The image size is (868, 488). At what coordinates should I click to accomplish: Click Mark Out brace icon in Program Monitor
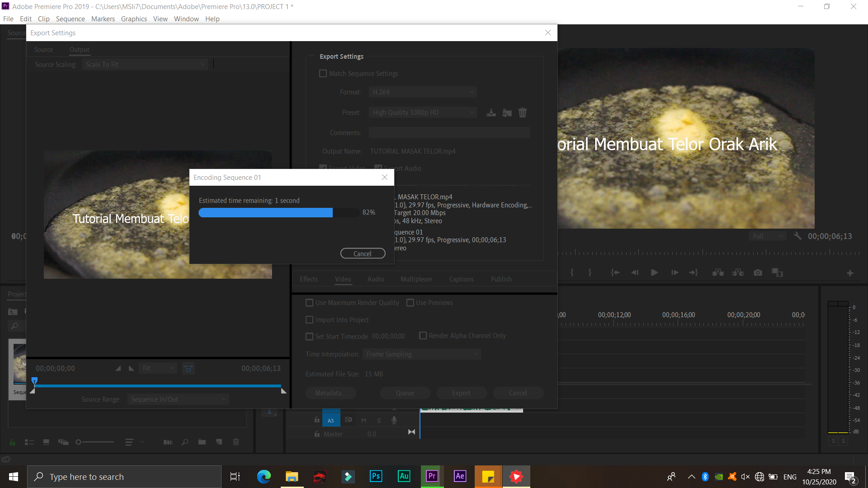coord(590,272)
